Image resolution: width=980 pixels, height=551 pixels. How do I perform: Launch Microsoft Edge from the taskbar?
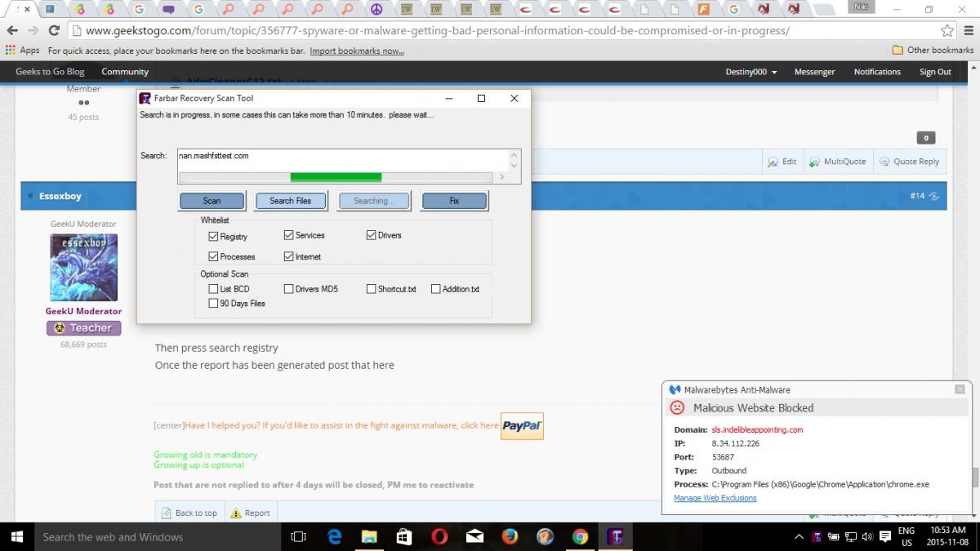coord(334,536)
